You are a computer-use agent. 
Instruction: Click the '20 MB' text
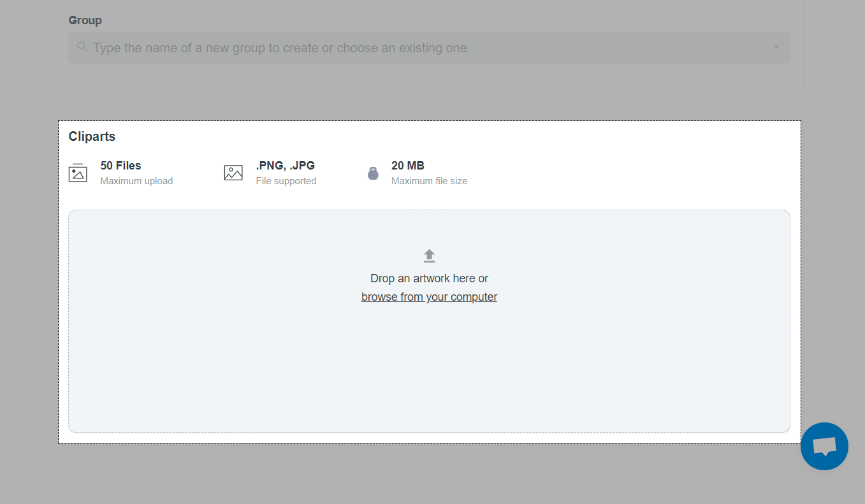(x=407, y=166)
